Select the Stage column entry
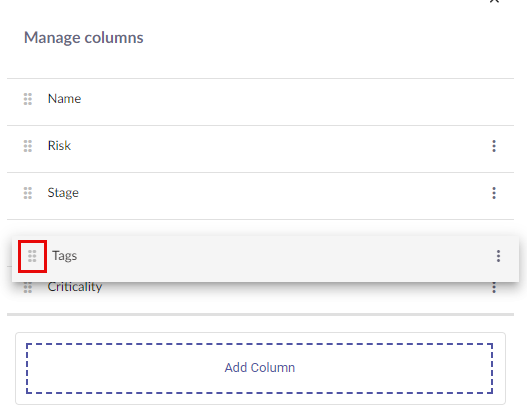This screenshot has width=527, height=414. click(x=63, y=193)
